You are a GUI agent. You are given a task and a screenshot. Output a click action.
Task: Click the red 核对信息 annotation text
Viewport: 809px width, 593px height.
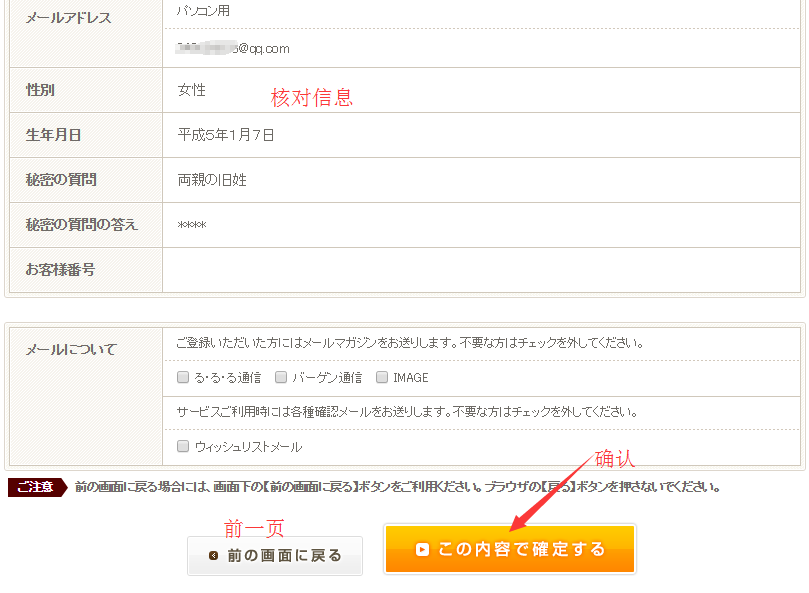[312, 98]
